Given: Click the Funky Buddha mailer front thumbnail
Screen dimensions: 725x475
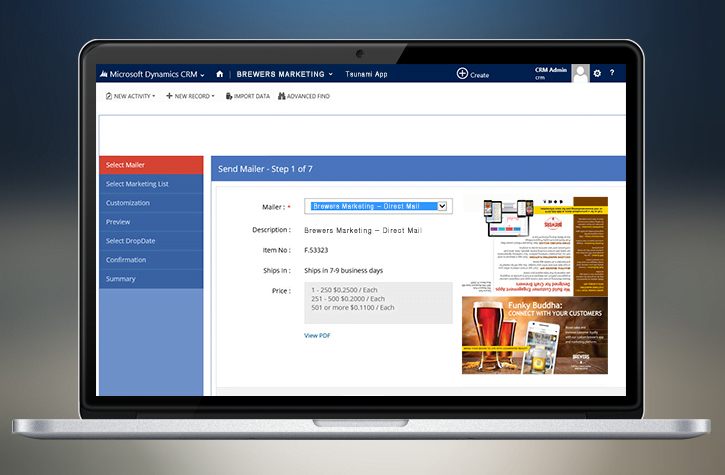Looking at the screenshot, I should tap(535, 335).
